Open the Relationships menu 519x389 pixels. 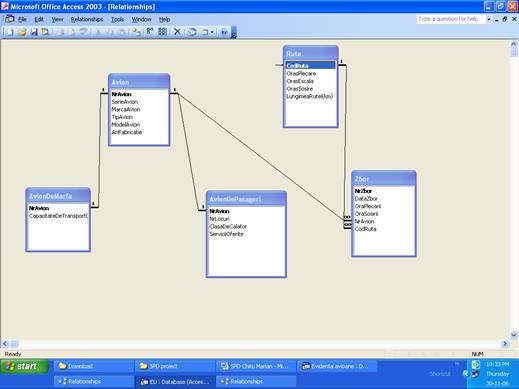point(87,19)
